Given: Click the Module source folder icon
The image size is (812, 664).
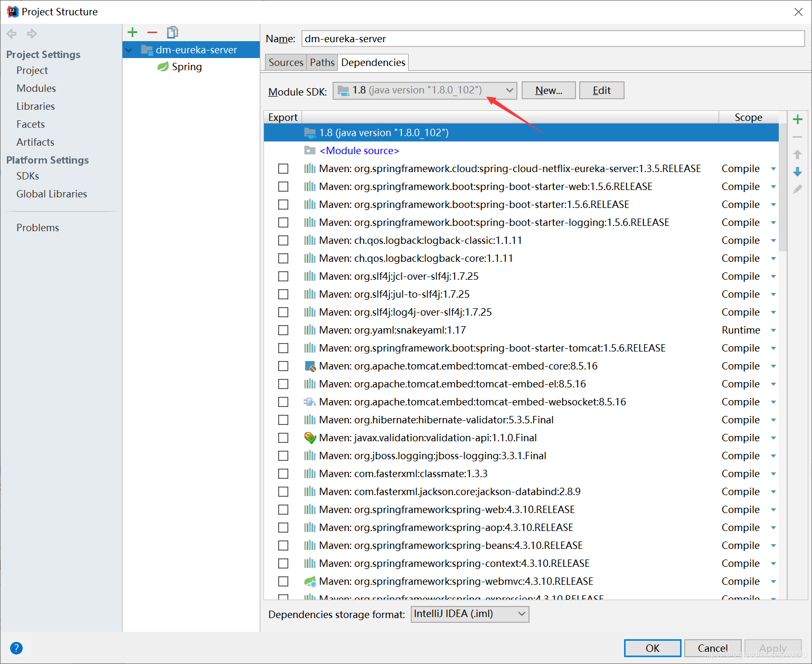Looking at the screenshot, I should pyautogui.click(x=310, y=150).
